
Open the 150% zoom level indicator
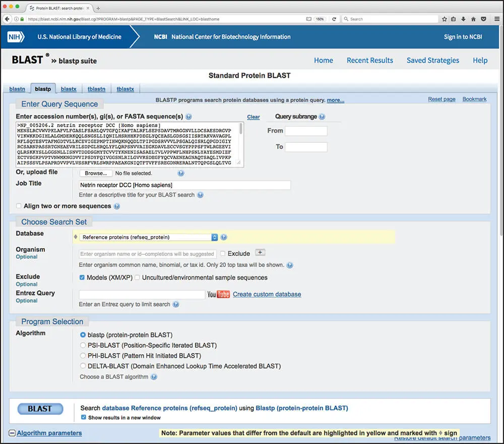[x=320, y=19]
